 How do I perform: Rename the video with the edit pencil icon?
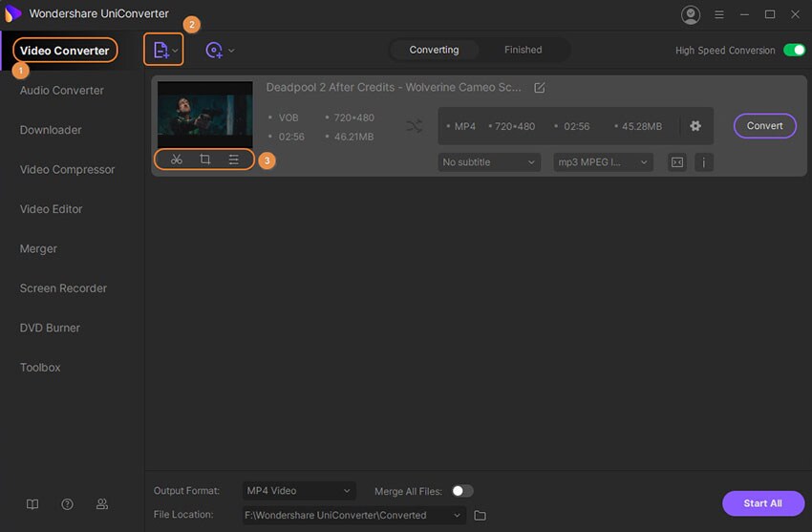[x=539, y=88]
